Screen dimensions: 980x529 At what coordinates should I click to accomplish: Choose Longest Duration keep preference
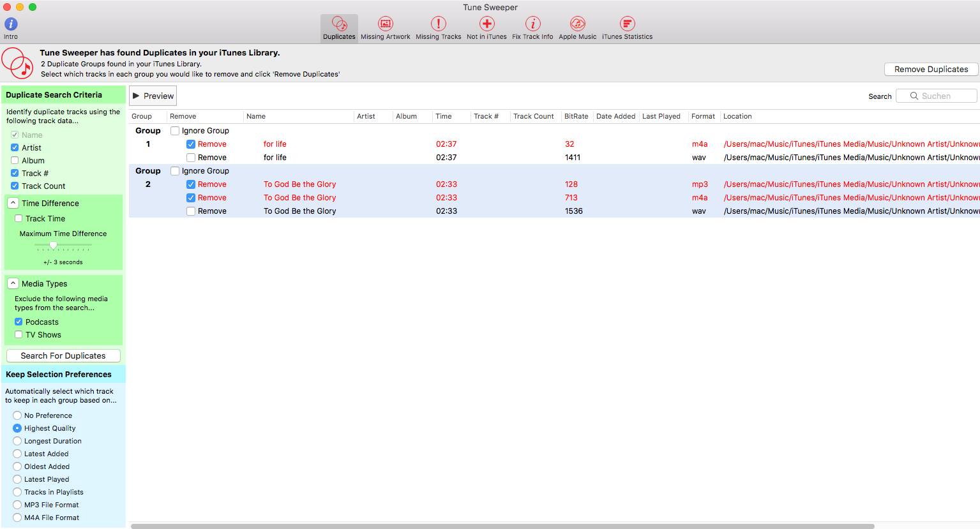[x=17, y=441]
